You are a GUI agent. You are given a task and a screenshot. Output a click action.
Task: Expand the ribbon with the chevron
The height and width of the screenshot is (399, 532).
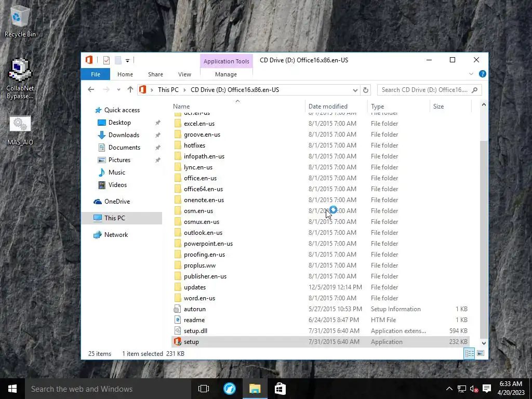(471, 74)
